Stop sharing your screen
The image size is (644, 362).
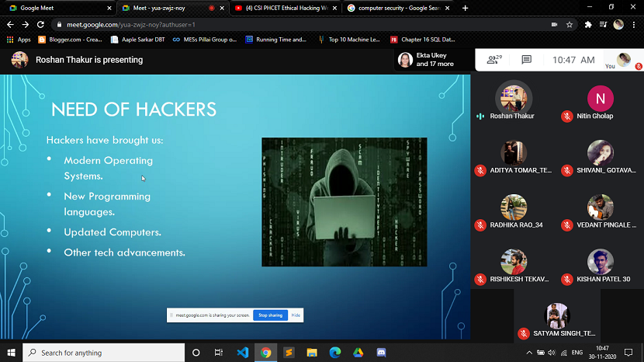[x=270, y=315]
